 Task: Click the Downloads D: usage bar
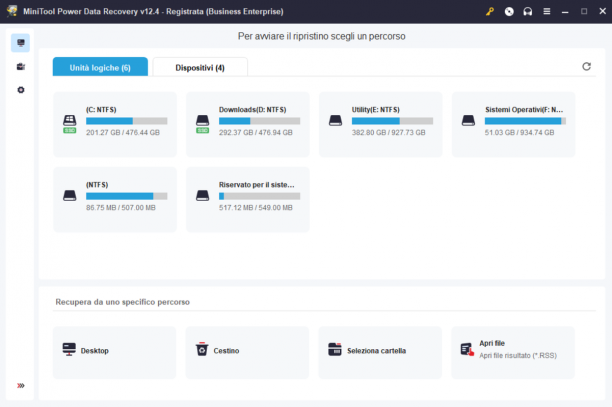point(259,121)
